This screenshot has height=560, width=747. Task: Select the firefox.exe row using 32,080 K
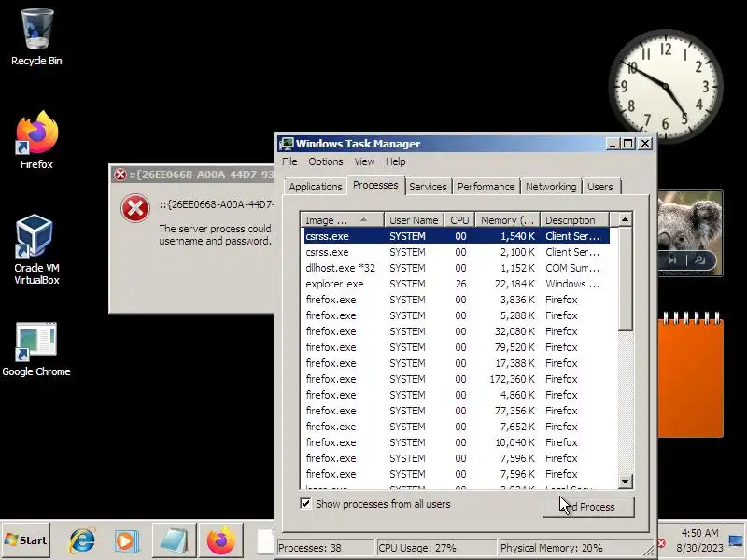click(457, 331)
